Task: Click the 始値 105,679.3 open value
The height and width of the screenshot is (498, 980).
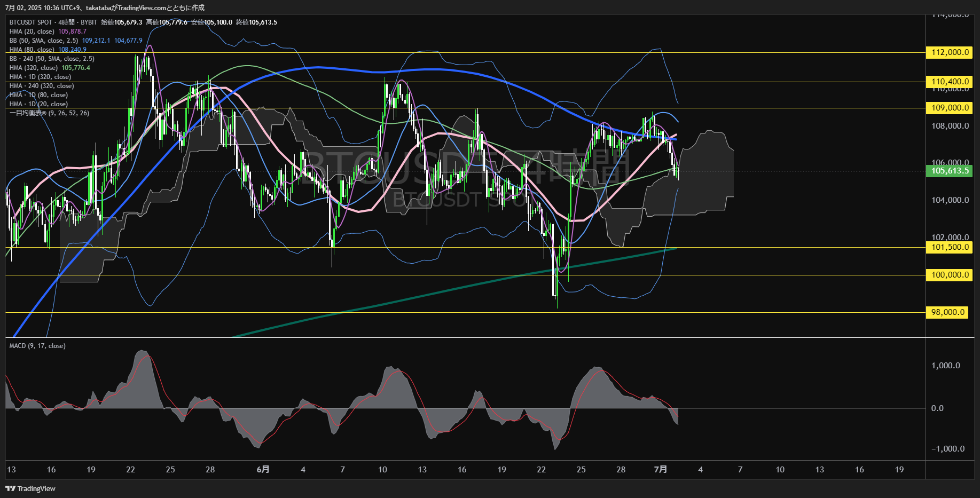Action: point(122,22)
